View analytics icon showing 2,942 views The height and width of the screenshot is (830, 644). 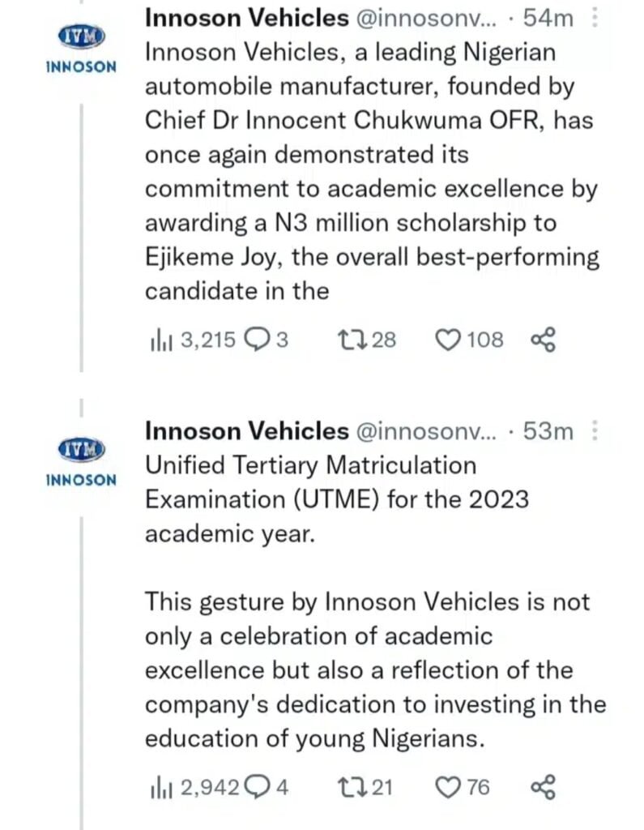pos(156,787)
